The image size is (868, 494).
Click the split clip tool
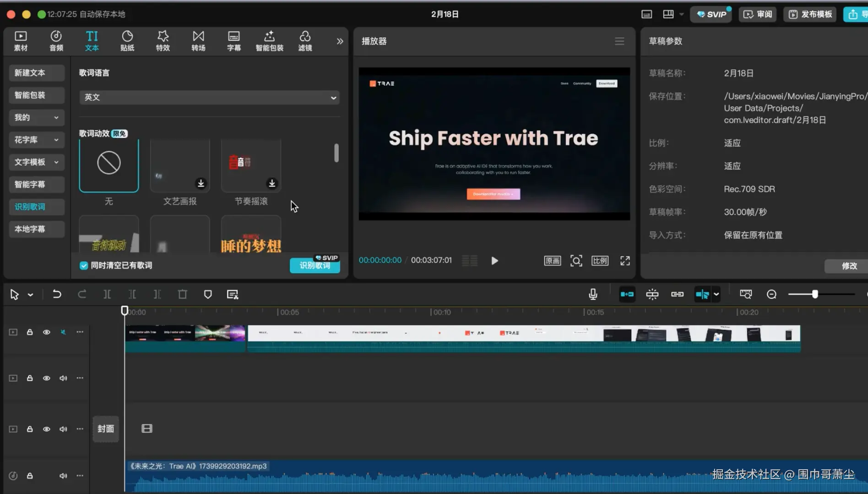pyautogui.click(x=107, y=294)
